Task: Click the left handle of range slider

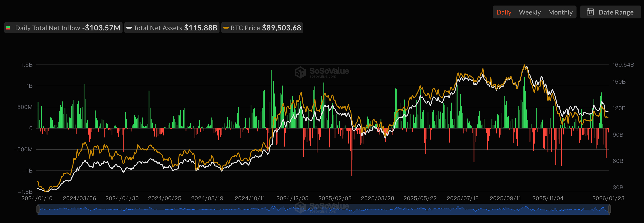Action: tap(38, 209)
